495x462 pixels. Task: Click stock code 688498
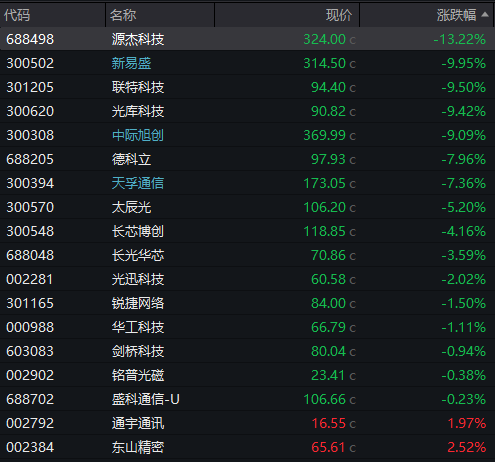click(x=30, y=39)
